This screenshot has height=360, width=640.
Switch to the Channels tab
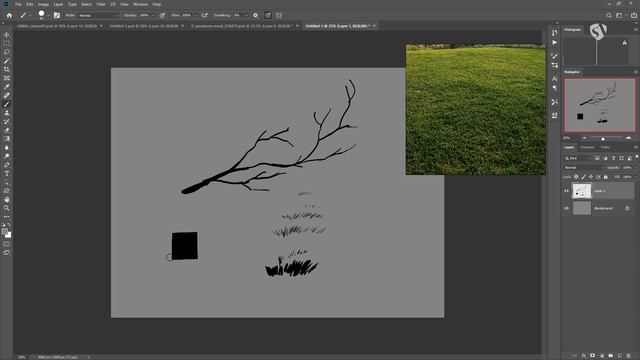[587, 147]
